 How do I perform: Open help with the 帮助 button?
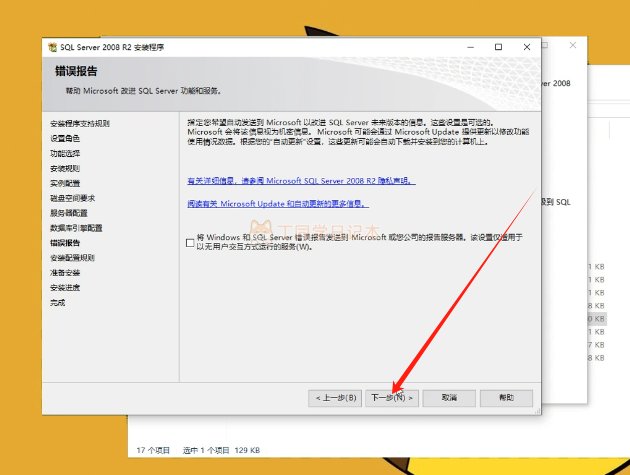point(506,398)
